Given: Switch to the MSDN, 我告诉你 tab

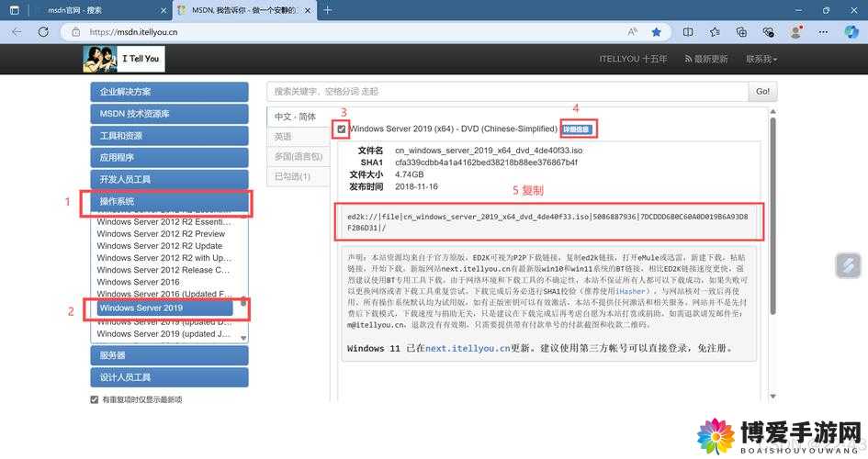Looking at the screenshot, I should tap(244, 10).
